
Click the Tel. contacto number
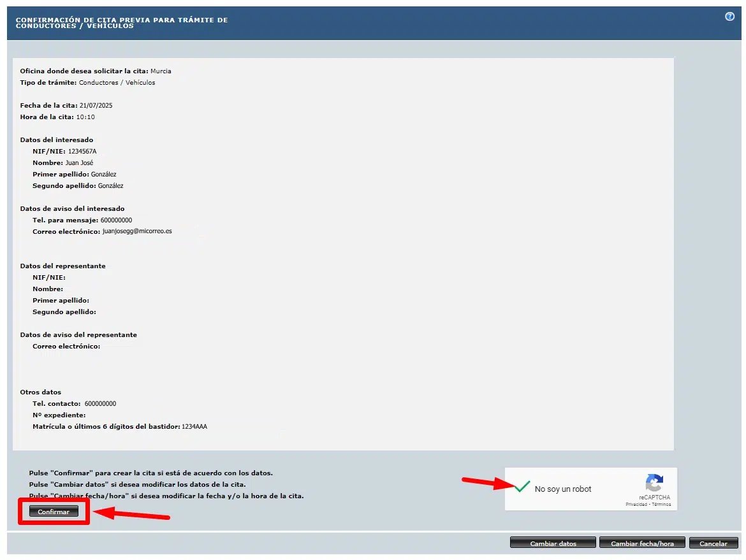100,404
